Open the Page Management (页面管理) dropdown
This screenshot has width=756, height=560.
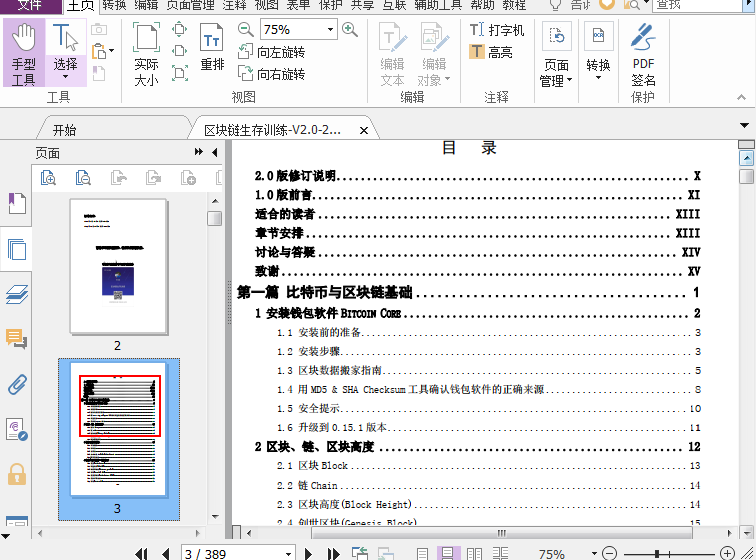pyautogui.click(x=556, y=54)
